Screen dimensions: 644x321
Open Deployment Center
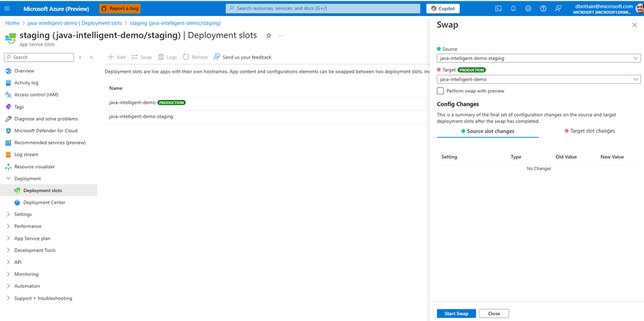44,202
